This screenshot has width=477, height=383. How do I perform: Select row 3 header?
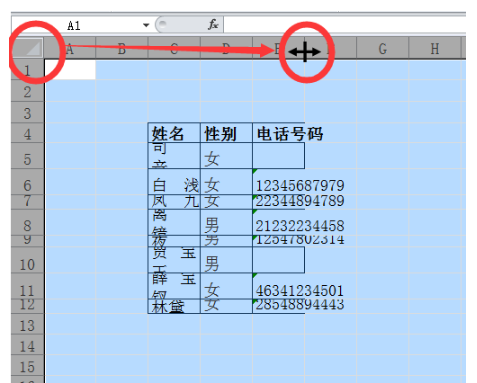pyautogui.click(x=28, y=113)
